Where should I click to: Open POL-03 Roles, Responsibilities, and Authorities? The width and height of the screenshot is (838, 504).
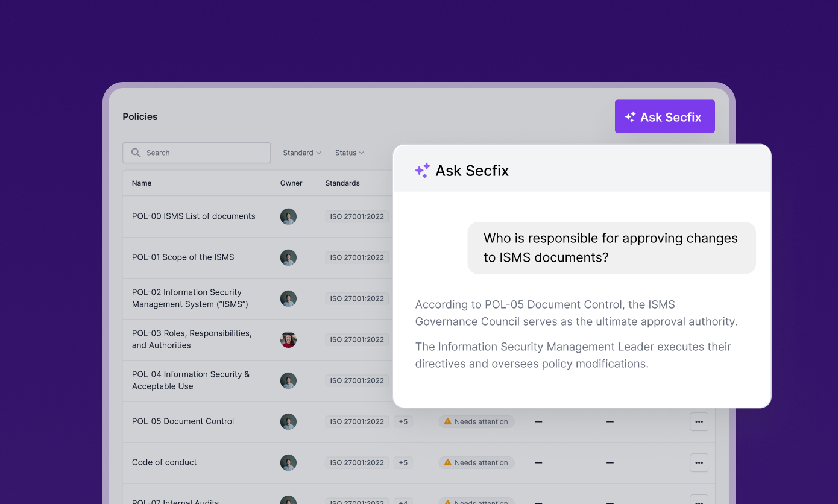192,339
